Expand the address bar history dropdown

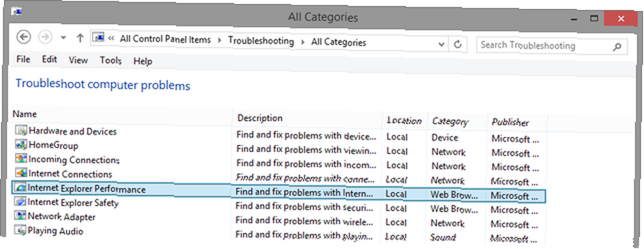point(441,44)
